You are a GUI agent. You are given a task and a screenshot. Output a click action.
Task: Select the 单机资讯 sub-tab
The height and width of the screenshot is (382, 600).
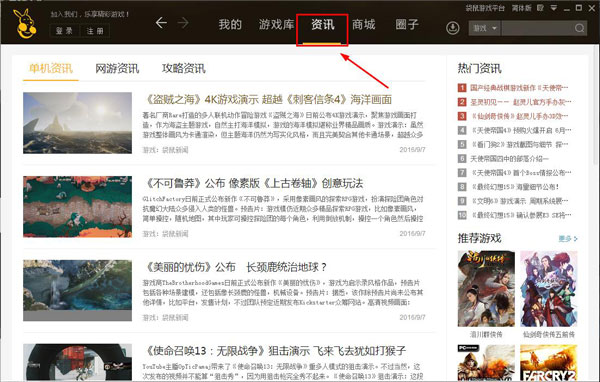[51, 69]
